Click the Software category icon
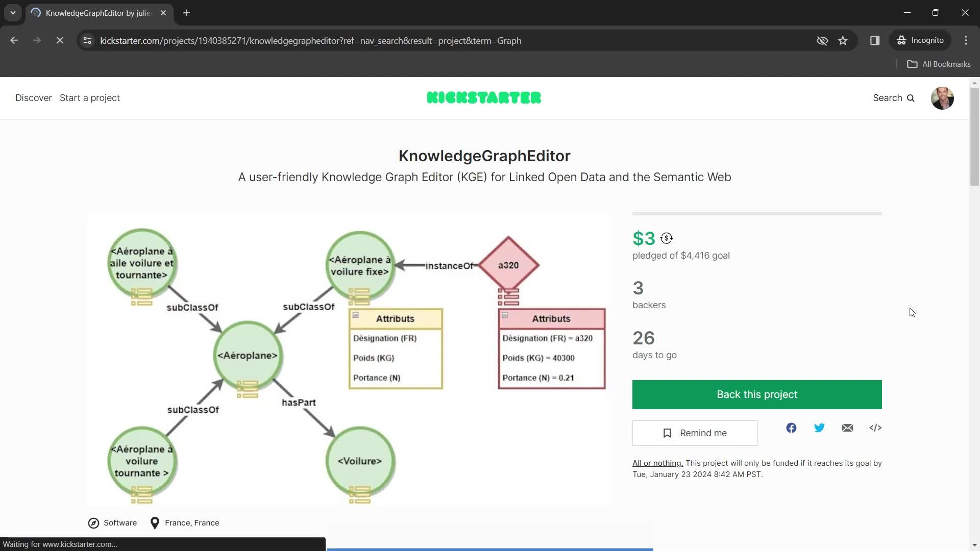Image resolution: width=980 pixels, height=551 pixels. (x=93, y=523)
